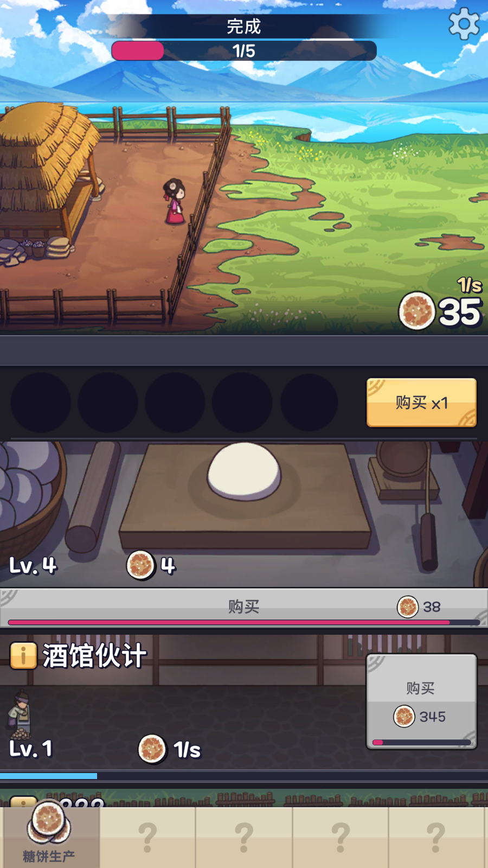Open the second locked question-mark tab

[244, 837]
